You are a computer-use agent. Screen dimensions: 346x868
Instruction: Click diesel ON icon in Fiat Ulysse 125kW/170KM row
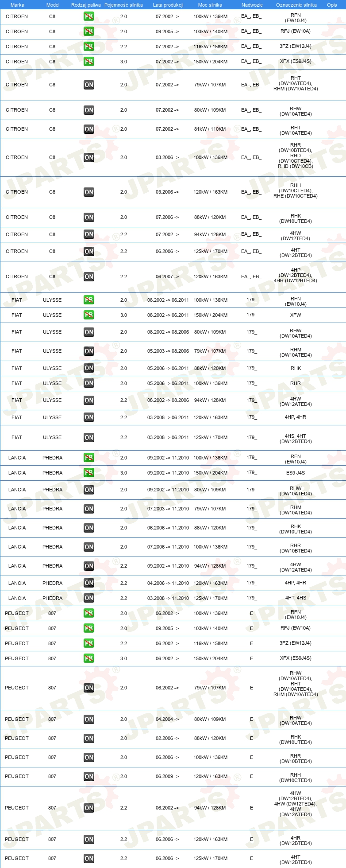(x=89, y=437)
